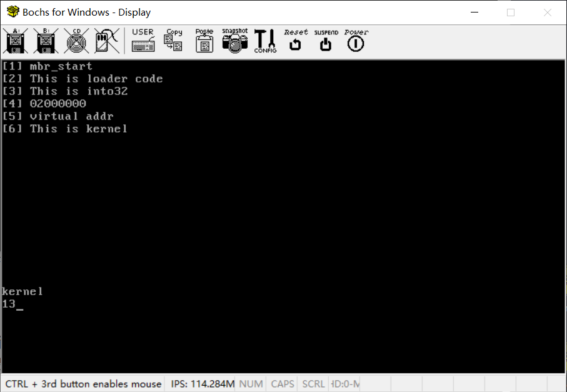Viewport: 567px width, 392px height.
Task: Click 'CTRL + 3rd button enables mouse' text
Action: pyautogui.click(x=83, y=384)
